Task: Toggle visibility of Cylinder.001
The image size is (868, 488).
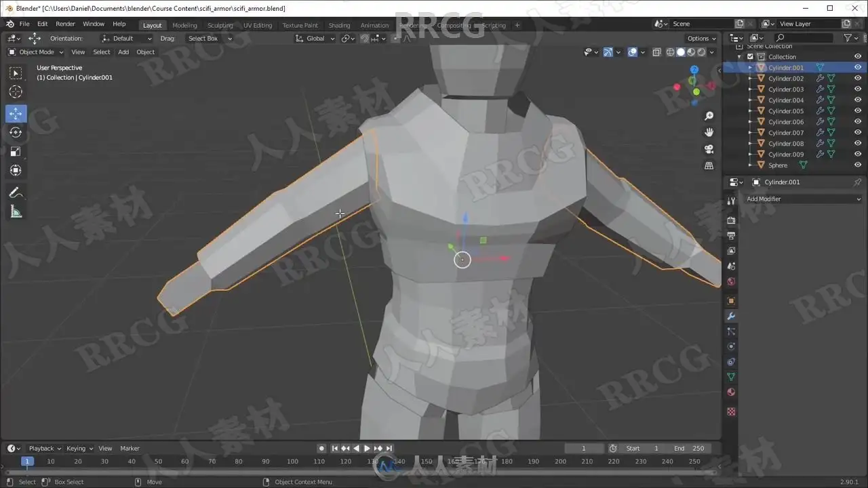Action: tap(858, 68)
